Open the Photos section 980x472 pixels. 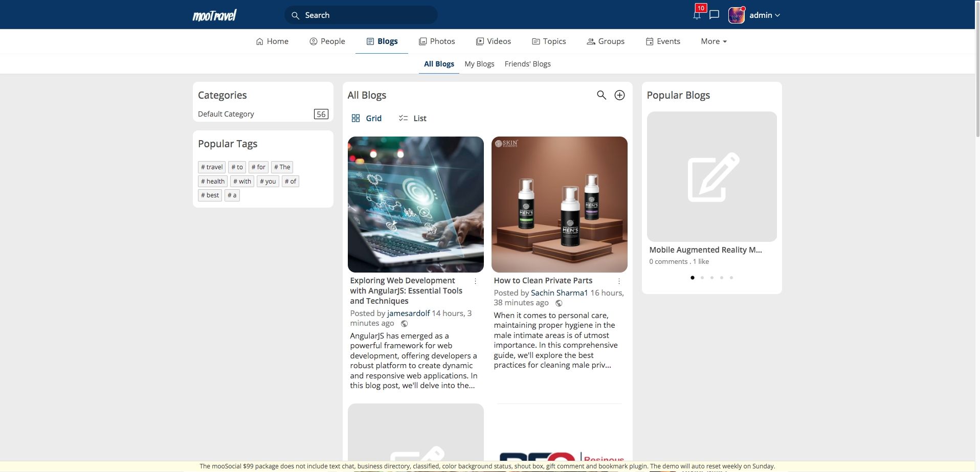[437, 41]
